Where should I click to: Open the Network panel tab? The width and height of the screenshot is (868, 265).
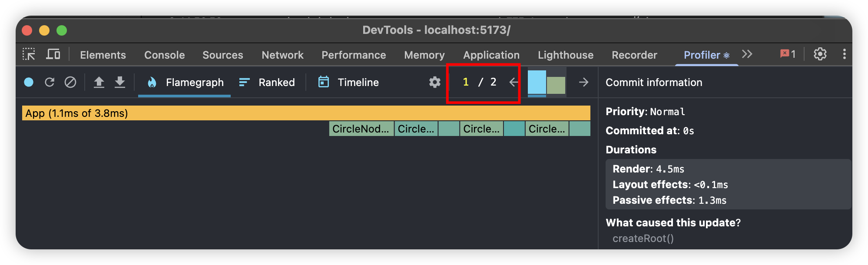[x=282, y=55]
